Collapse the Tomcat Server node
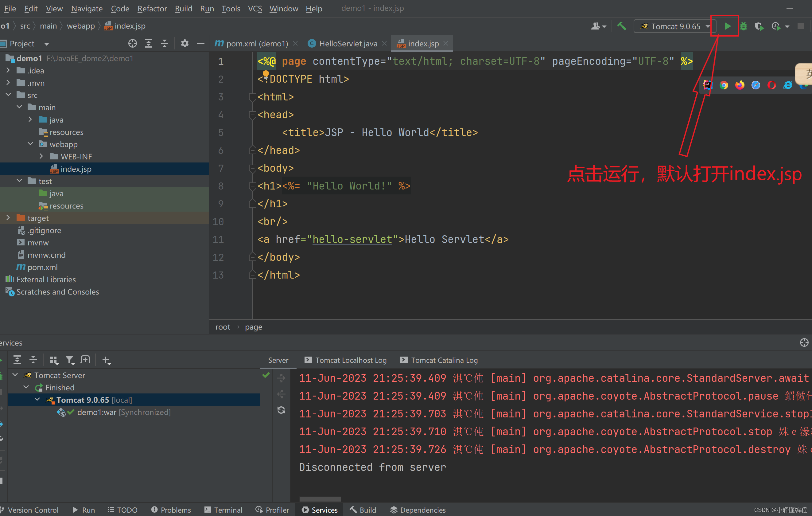Screen dimensions: 812x516 pos(15,375)
